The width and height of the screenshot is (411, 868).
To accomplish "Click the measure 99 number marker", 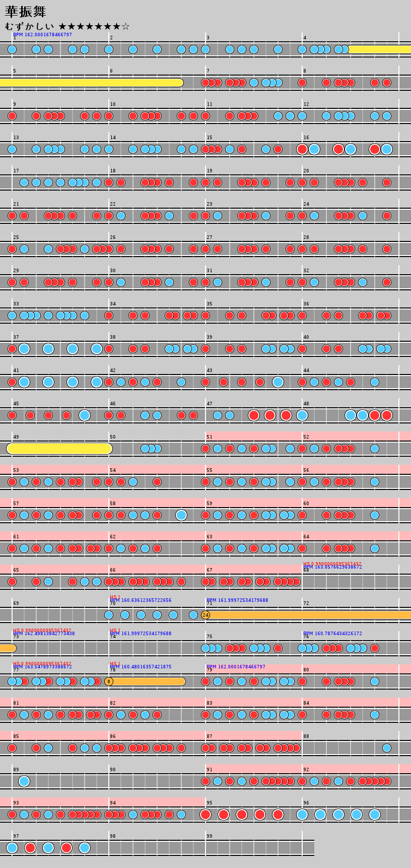I will coord(210,836).
